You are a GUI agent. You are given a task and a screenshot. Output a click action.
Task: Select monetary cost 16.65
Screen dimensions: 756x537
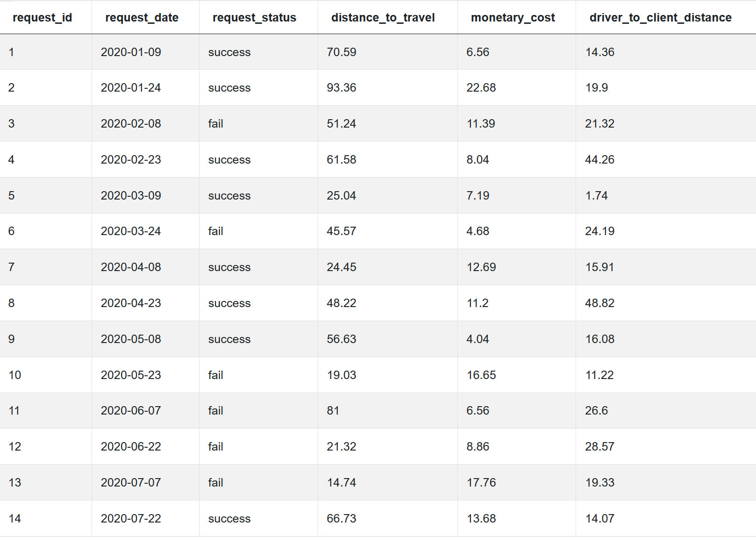click(x=481, y=375)
